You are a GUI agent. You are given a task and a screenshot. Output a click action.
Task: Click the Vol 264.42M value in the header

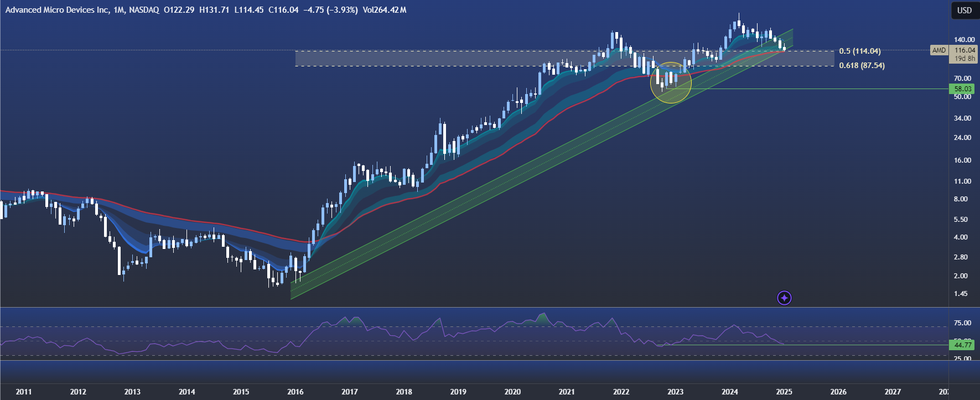click(385, 10)
